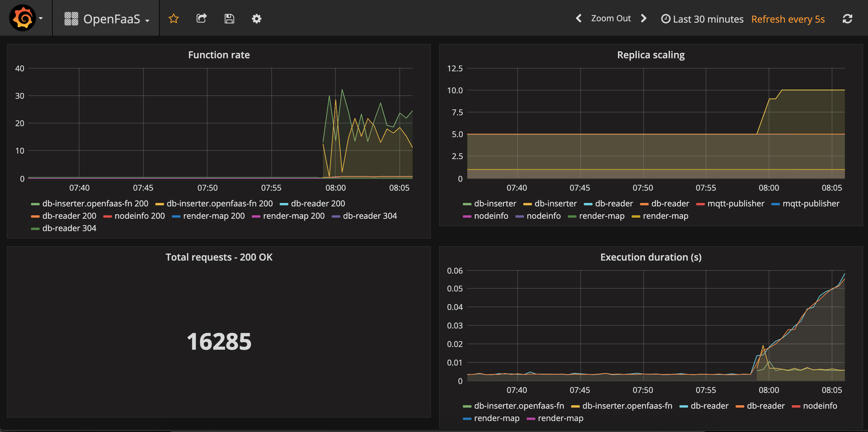Click orange db-reader 200 color swatch in Function rate
Image resolution: width=868 pixels, height=432 pixels.
35,216
